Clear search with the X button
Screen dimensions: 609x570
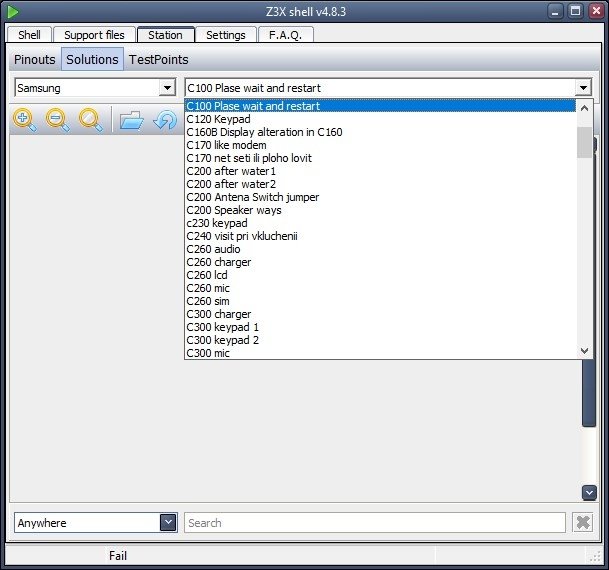click(x=583, y=523)
